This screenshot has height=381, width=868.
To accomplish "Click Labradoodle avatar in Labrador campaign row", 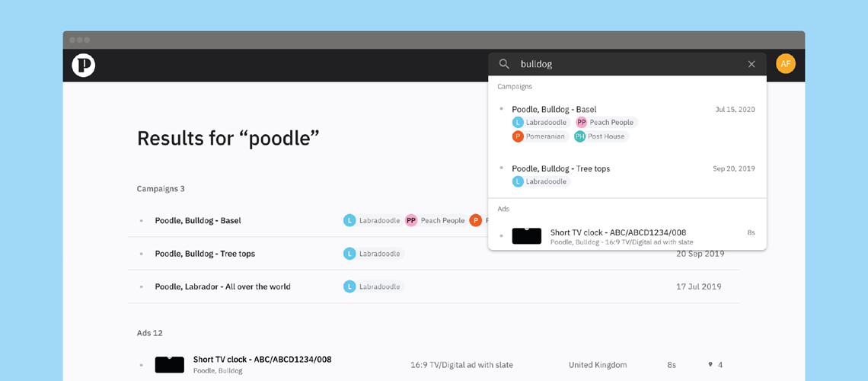I will click(x=349, y=287).
